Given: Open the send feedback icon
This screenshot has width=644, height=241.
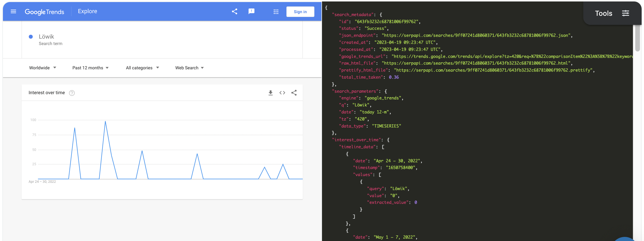Looking at the screenshot, I should [251, 11].
